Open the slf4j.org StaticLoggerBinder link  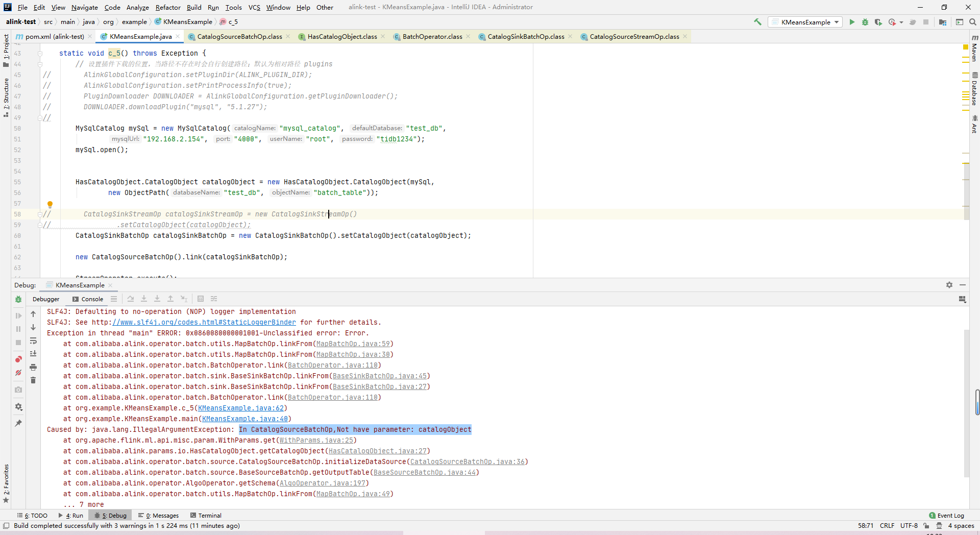click(204, 323)
